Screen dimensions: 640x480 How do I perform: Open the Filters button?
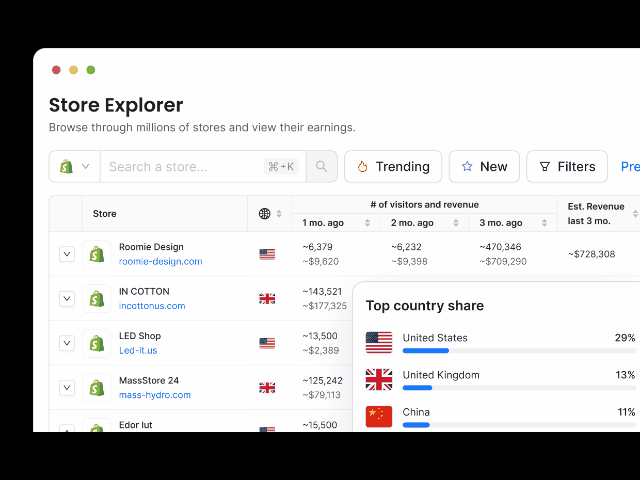567,167
